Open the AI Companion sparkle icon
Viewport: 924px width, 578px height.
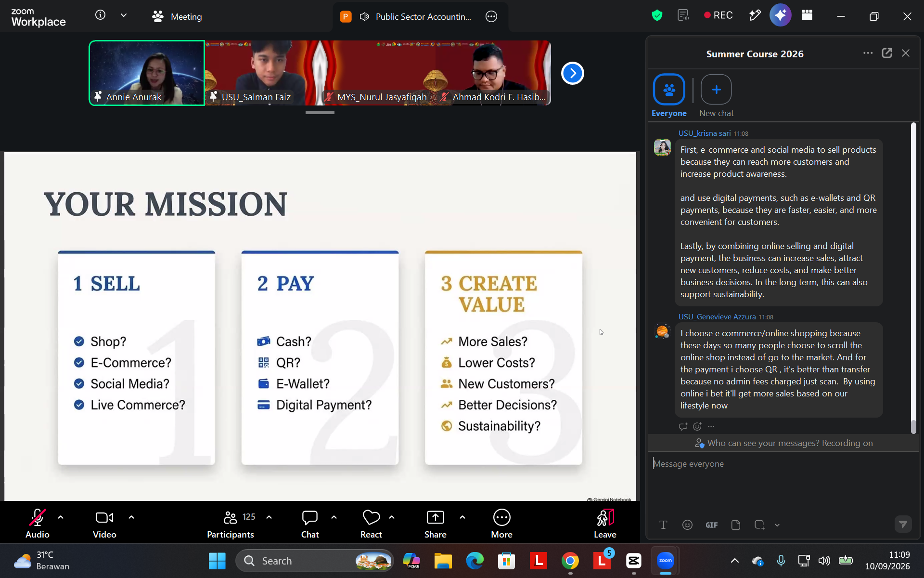(780, 15)
